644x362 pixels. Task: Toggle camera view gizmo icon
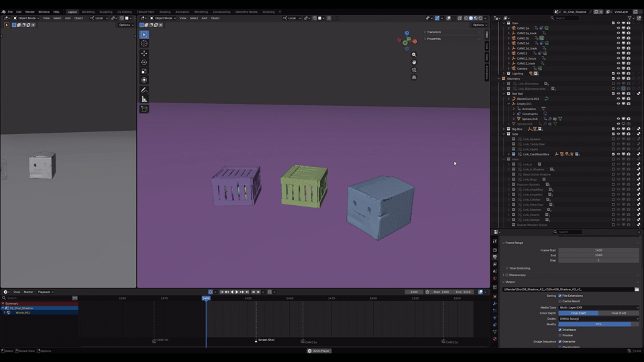point(414,70)
